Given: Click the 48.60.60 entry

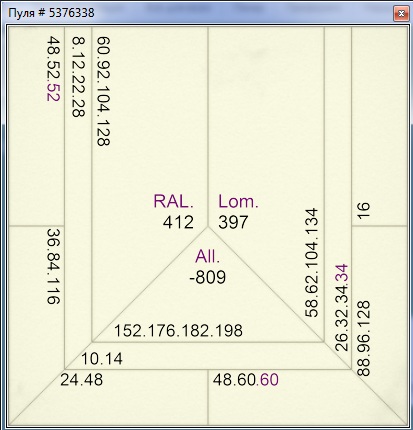Looking at the screenshot, I should [246, 380].
